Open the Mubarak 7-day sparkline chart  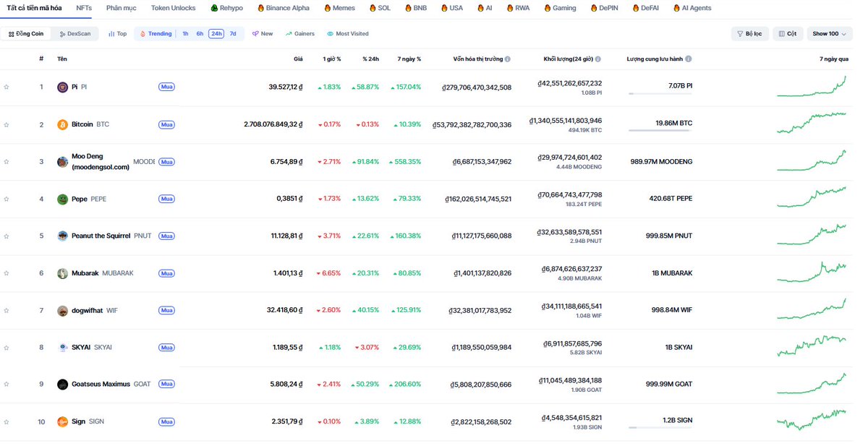811,272
